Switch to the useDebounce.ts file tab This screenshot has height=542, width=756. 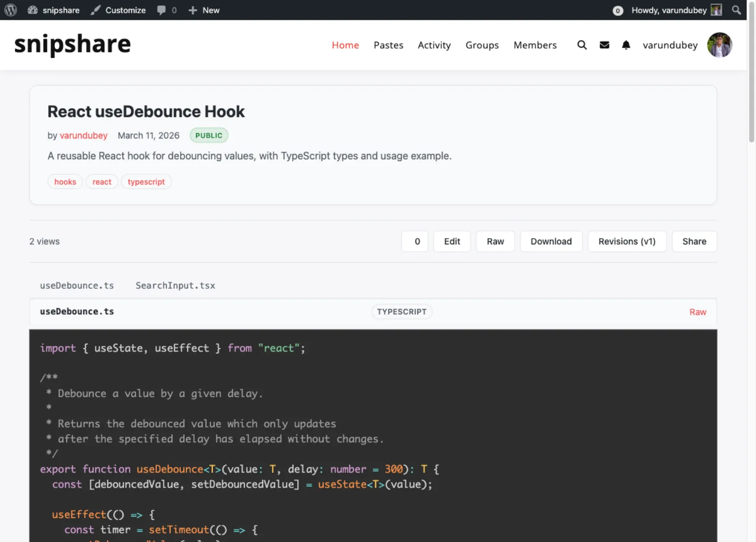coord(77,285)
